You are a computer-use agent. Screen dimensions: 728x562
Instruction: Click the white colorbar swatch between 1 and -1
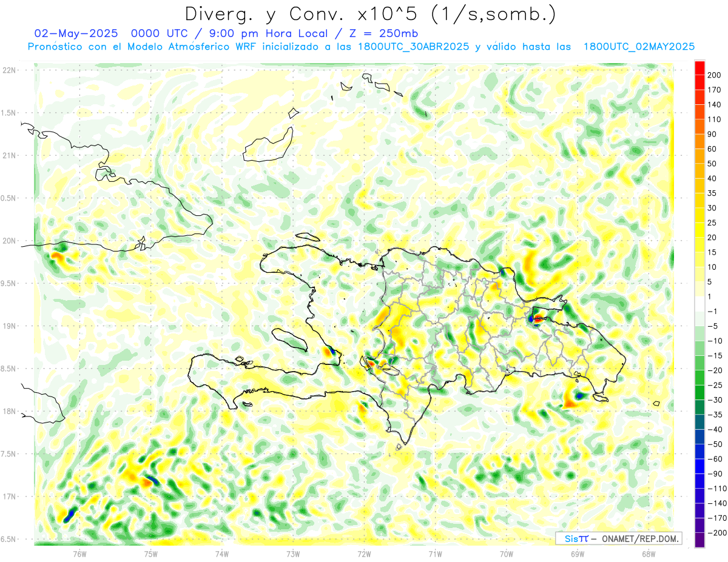coord(700,304)
